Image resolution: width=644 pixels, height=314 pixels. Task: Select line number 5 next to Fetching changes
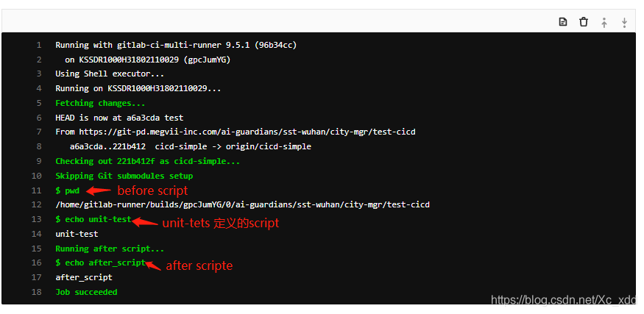pos(39,103)
